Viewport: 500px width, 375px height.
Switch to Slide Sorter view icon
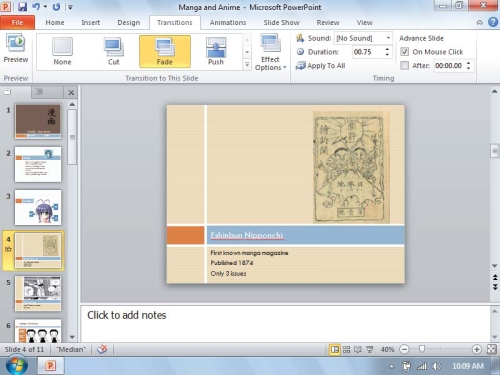(x=346, y=349)
